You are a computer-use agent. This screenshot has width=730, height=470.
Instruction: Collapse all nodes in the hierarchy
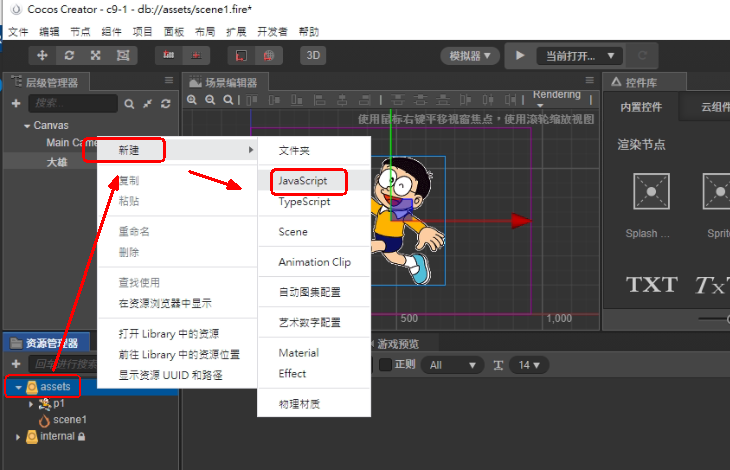pos(148,104)
